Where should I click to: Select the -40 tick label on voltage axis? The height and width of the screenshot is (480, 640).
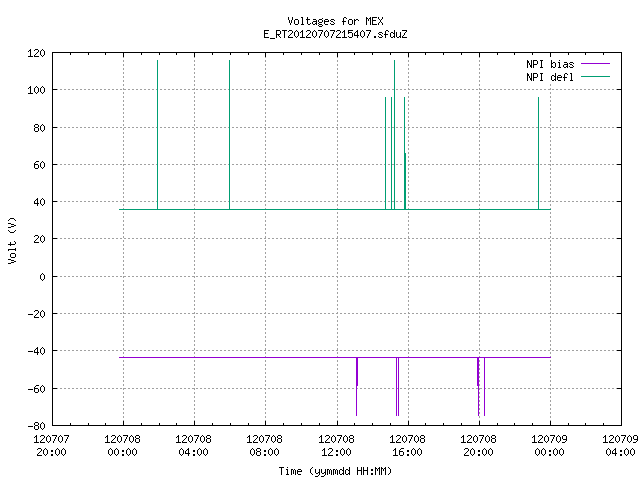(36, 351)
